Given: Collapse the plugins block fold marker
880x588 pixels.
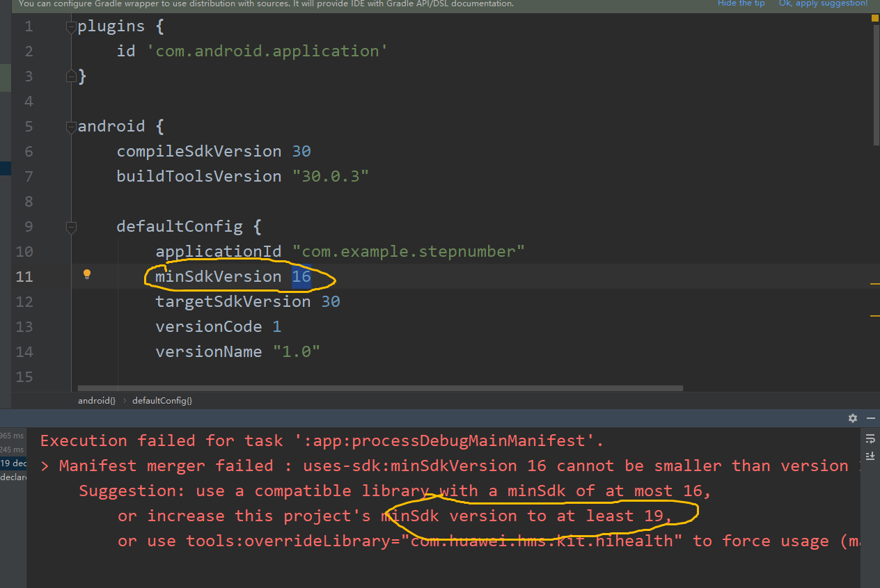Looking at the screenshot, I should (x=70, y=26).
